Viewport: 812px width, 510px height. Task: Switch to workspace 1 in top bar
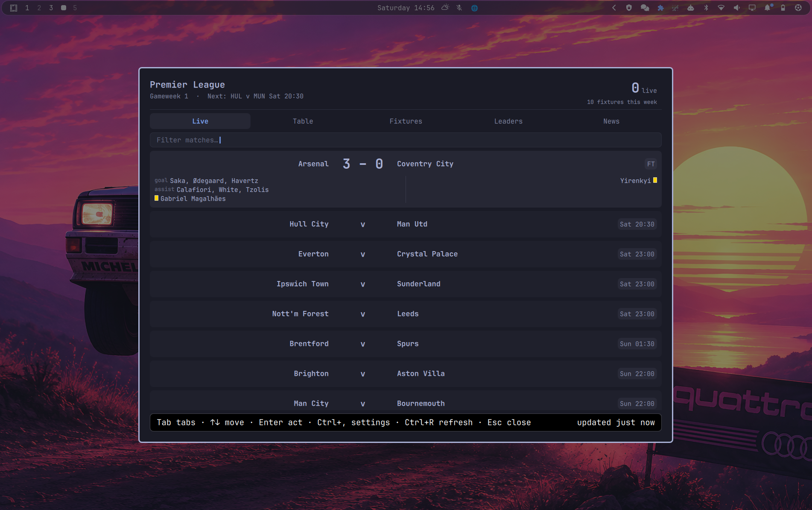click(x=27, y=8)
